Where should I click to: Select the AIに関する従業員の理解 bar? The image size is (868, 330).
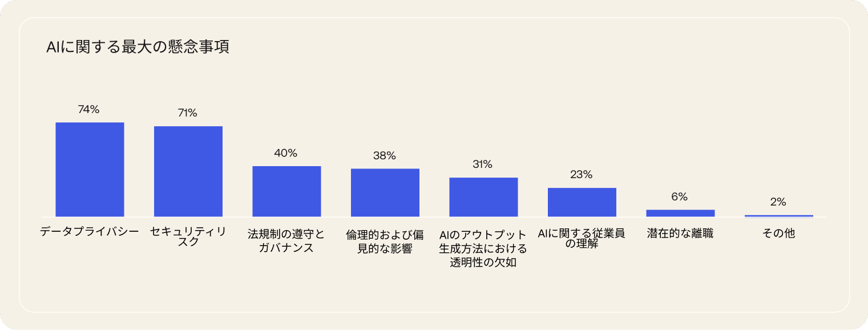point(582,202)
